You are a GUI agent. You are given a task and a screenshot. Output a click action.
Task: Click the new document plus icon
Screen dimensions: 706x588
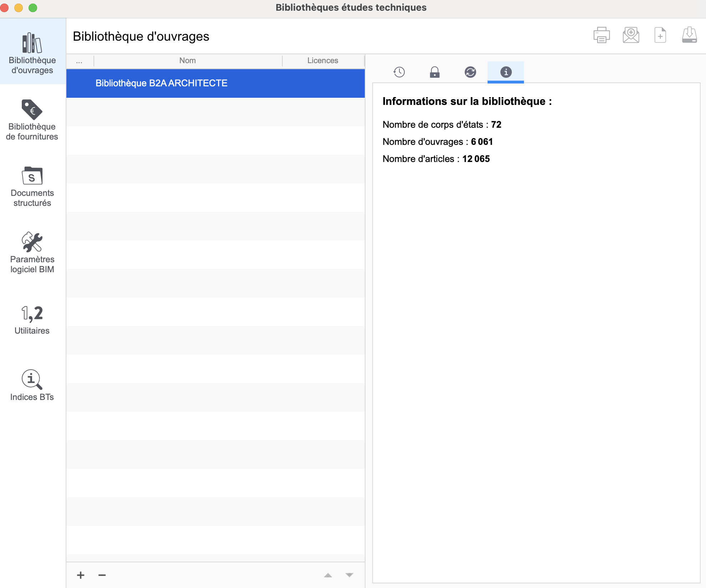(660, 35)
